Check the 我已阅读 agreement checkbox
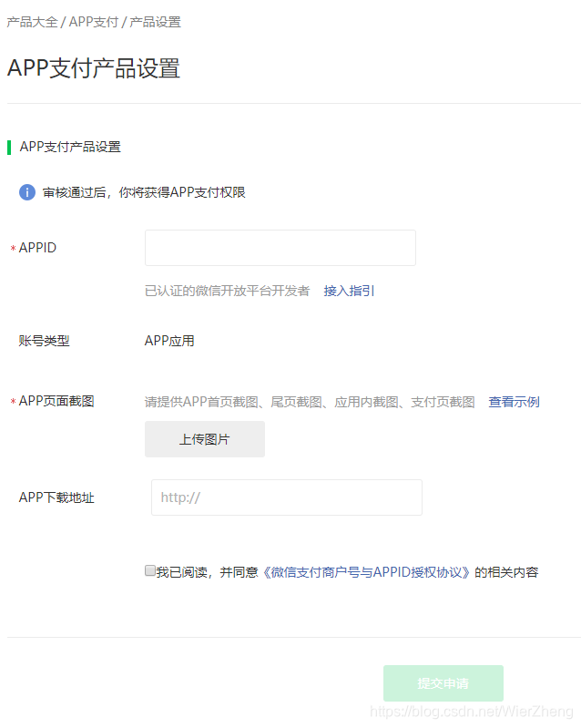 pyautogui.click(x=150, y=570)
